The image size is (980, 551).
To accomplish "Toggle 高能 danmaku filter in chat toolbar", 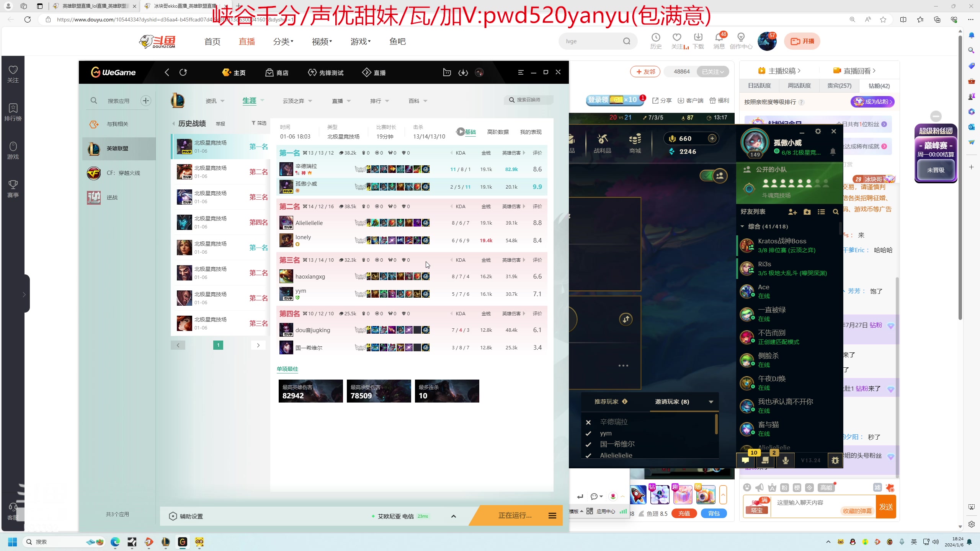I will tap(826, 487).
